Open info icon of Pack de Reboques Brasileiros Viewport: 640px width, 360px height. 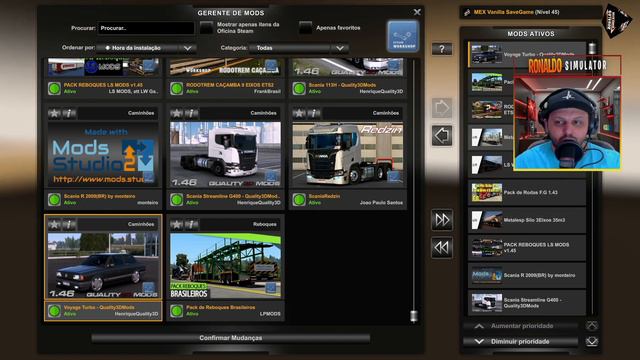[x=192, y=224]
